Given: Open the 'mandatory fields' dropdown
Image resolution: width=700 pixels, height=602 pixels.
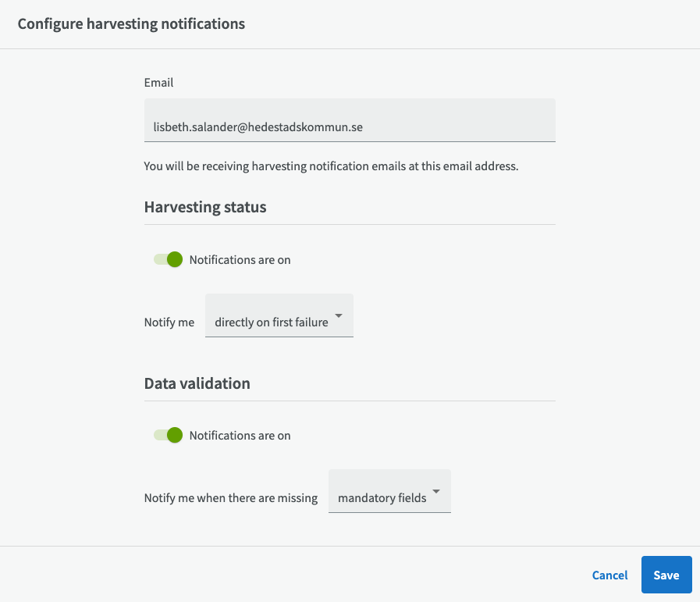Looking at the screenshot, I should pyautogui.click(x=389, y=491).
